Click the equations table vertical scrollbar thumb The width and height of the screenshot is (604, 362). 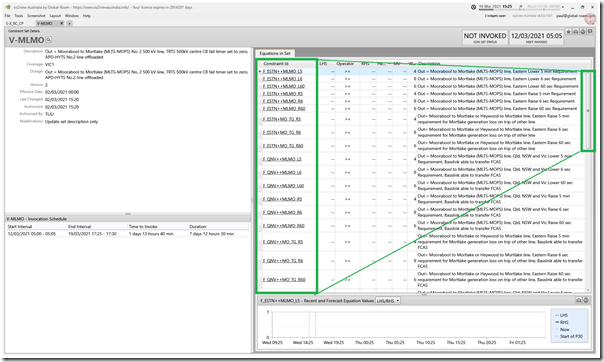click(x=588, y=111)
